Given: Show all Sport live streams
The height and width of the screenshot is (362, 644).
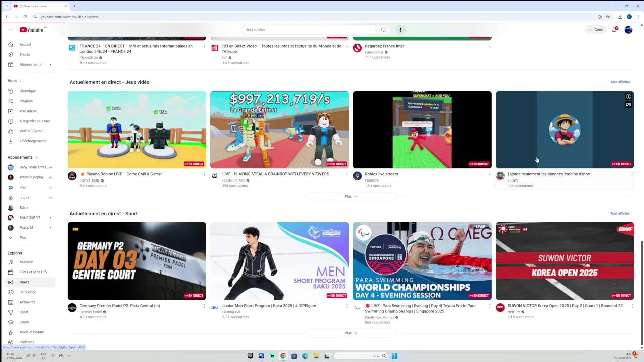Looking at the screenshot, I should [620, 213].
